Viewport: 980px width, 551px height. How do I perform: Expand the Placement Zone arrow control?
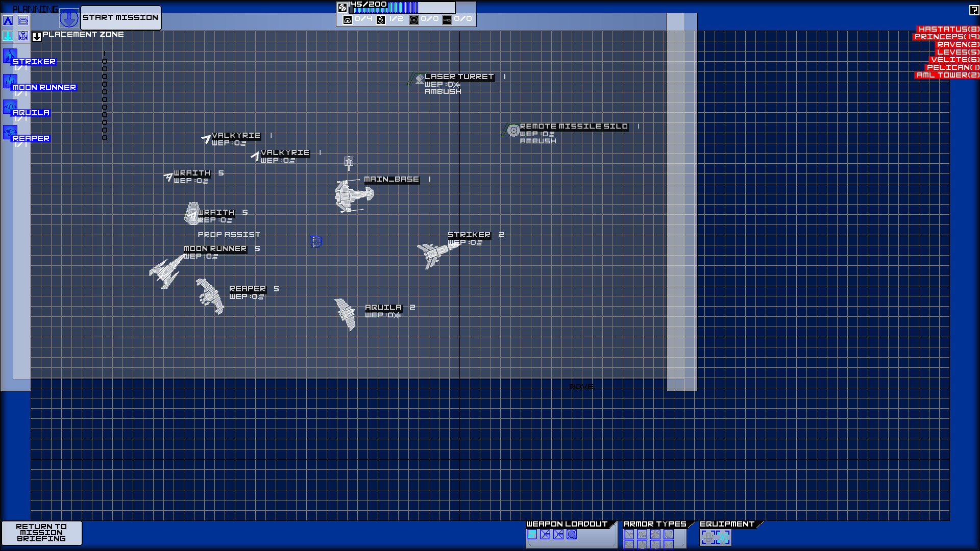pos(37,35)
